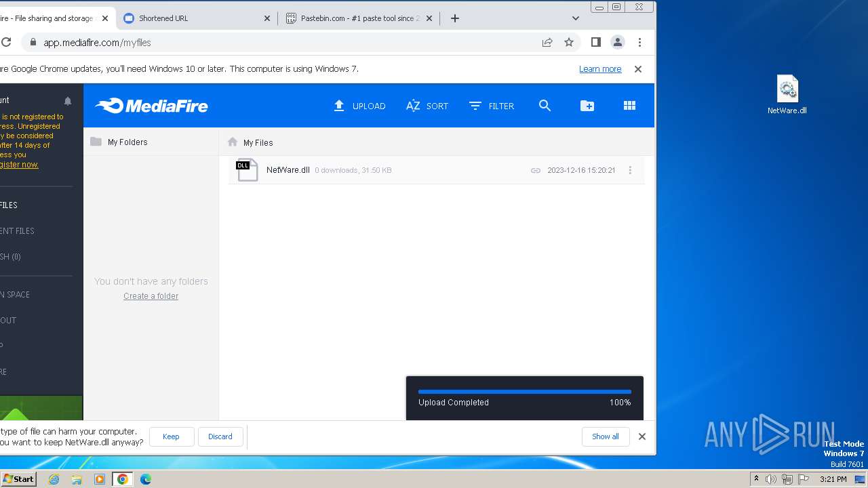The width and height of the screenshot is (868, 488).
Task: Keep the downloaded NetWare.dll file
Action: 171,436
